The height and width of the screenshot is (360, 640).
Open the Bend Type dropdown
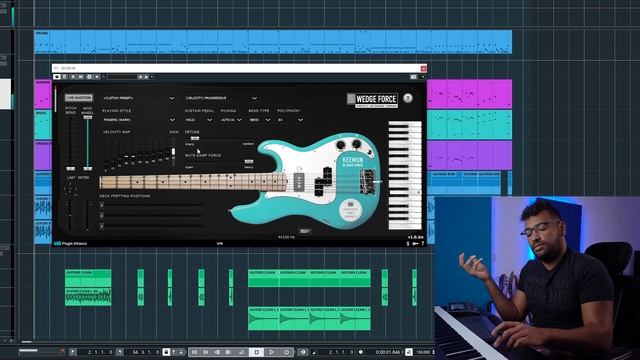coord(260,120)
